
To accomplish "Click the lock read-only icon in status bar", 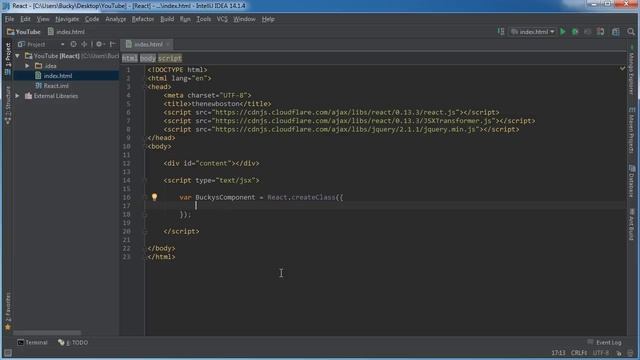I will tap(619, 353).
